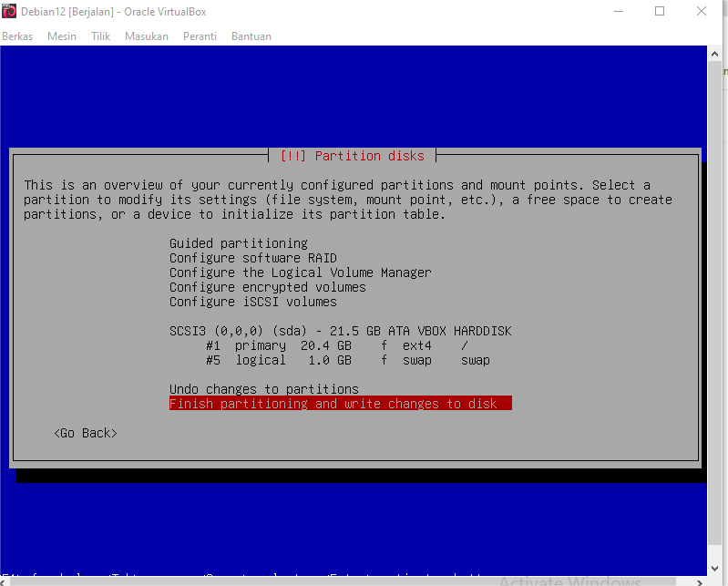Minimize the Debian12 VirtualBox window
Screen dimensions: 728x586
[617, 12]
